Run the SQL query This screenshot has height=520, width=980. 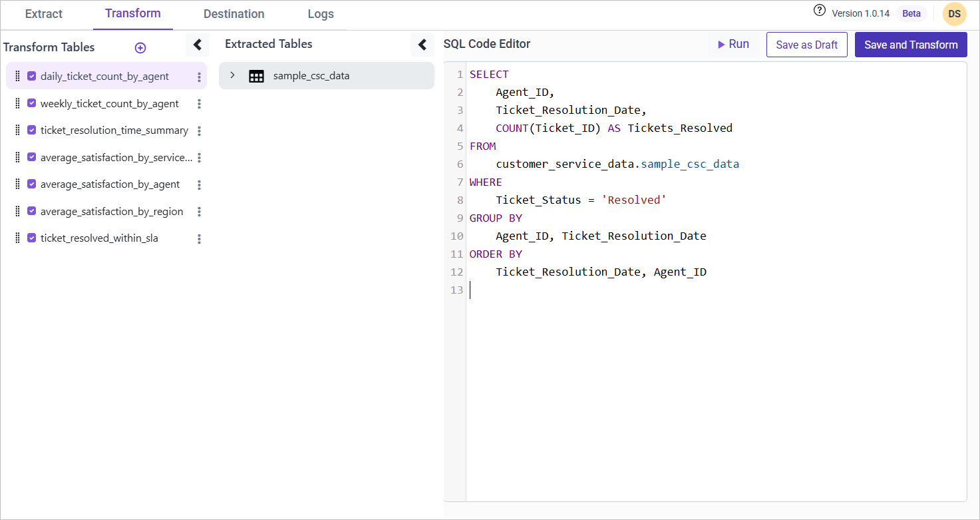(733, 45)
